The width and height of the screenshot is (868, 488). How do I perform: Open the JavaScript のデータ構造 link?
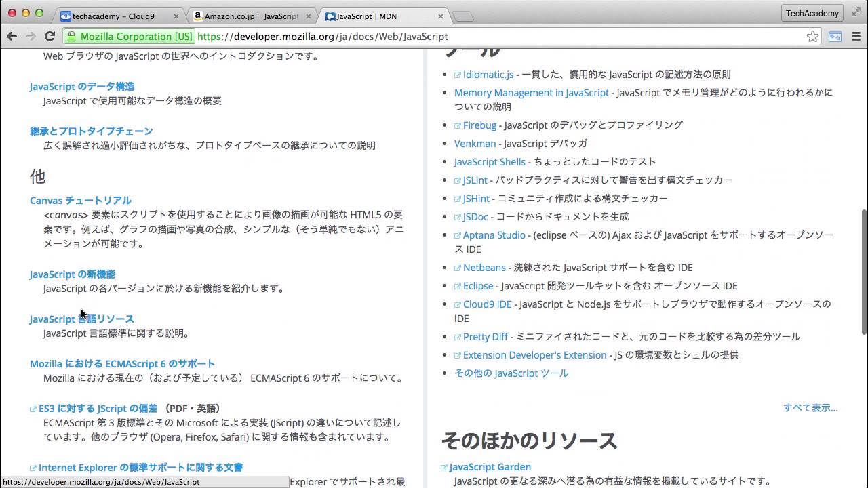(82, 86)
